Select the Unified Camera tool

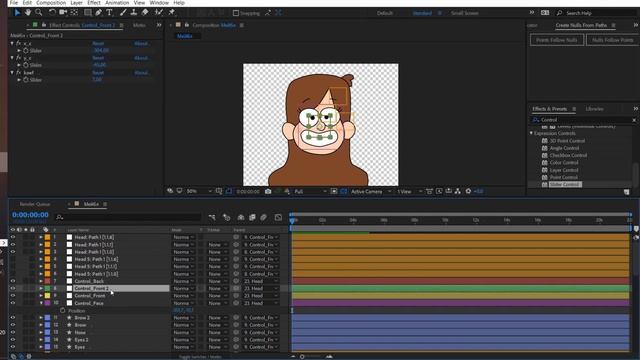coord(63,13)
